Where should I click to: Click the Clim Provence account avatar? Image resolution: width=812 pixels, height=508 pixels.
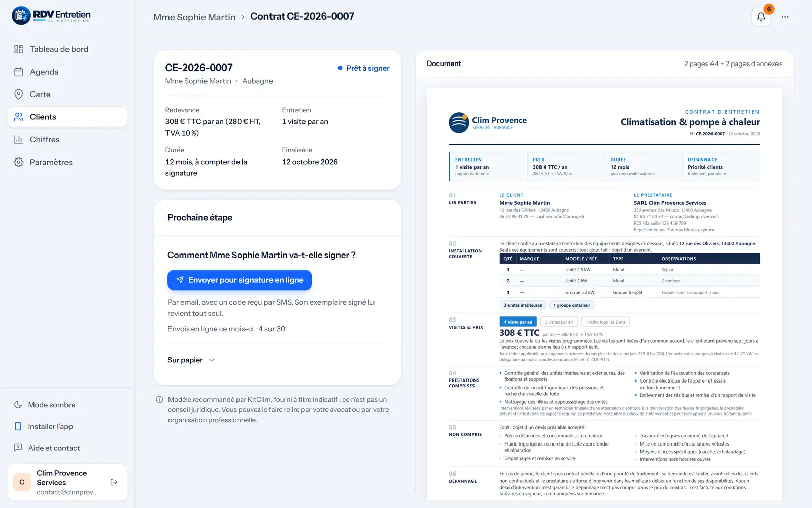click(22, 482)
